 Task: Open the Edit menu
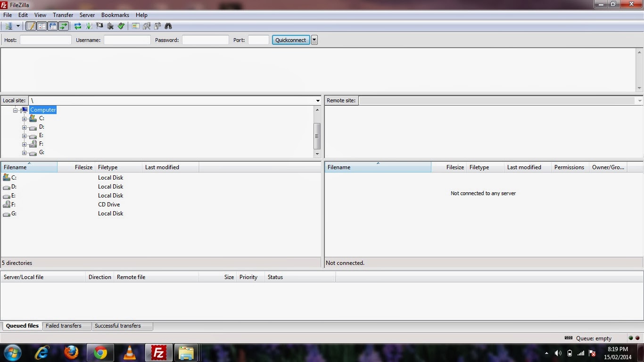(23, 15)
